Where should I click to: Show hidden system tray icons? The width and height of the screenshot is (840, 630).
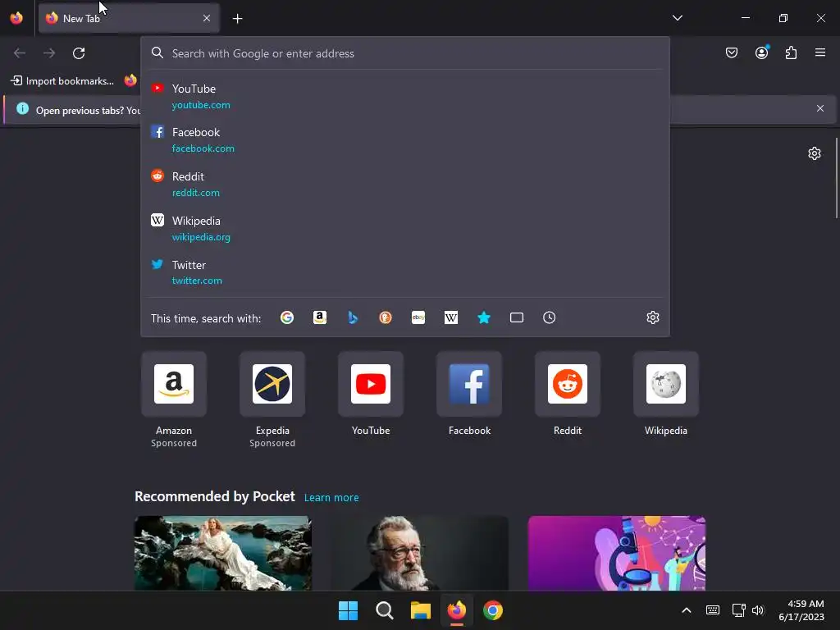[x=687, y=610]
